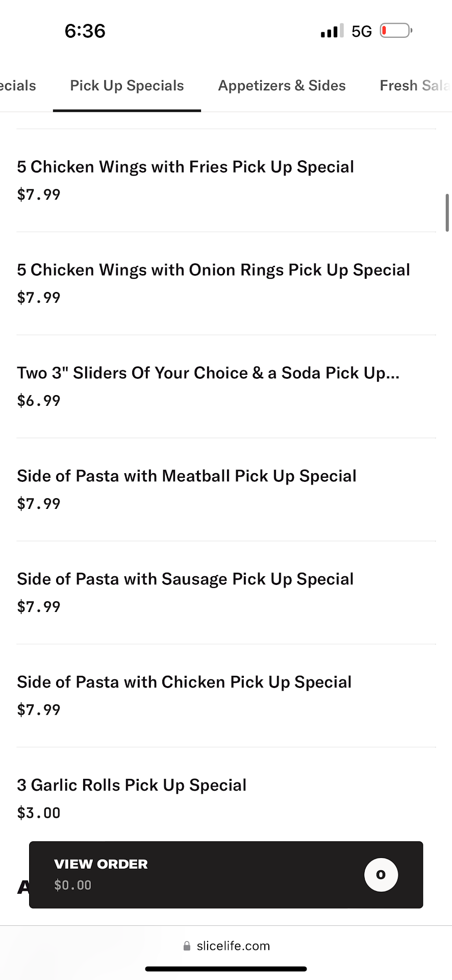Tap the 5G network indicator
This screenshot has height=980, width=452.
[x=361, y=32]
